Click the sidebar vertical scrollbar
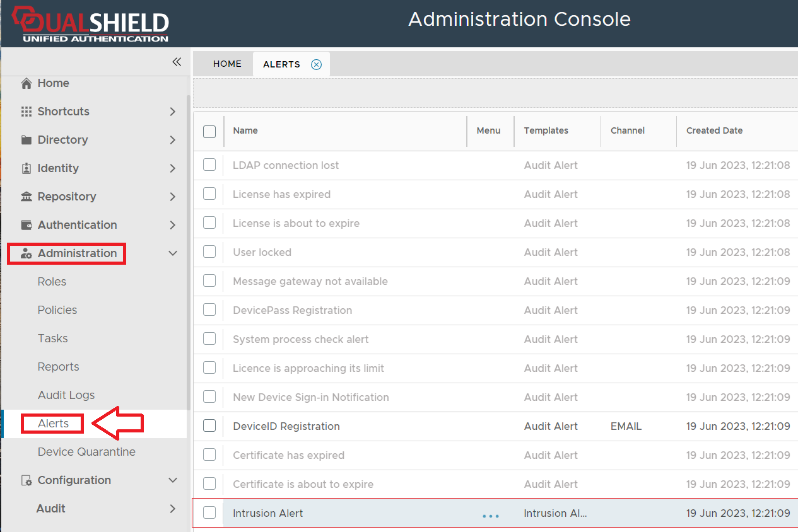798x532 pixels. point(188,252)
